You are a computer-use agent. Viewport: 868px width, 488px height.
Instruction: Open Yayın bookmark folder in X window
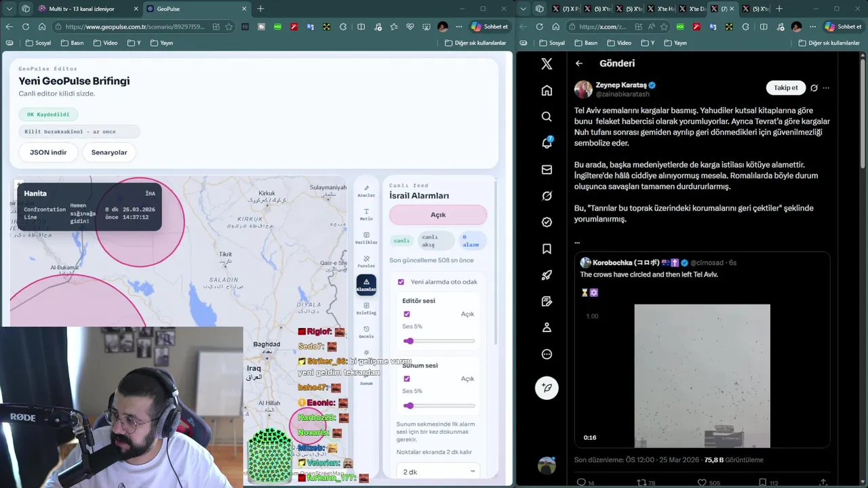click(675, 43)
